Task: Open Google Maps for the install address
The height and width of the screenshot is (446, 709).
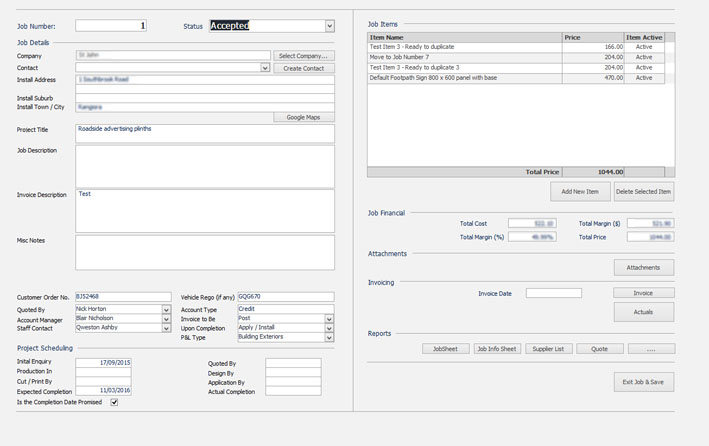Action: (x=303, y=117)
